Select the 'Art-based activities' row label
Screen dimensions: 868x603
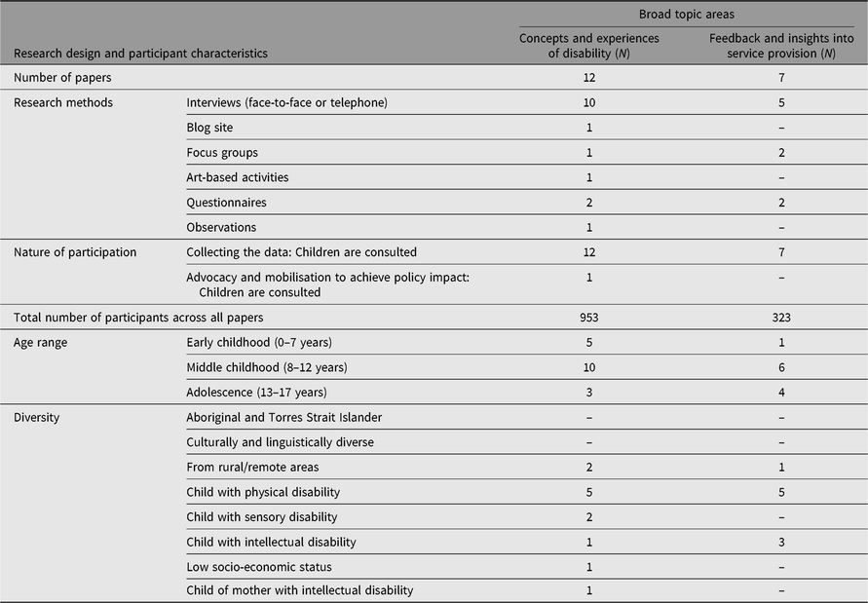click(x=237, y=178)
